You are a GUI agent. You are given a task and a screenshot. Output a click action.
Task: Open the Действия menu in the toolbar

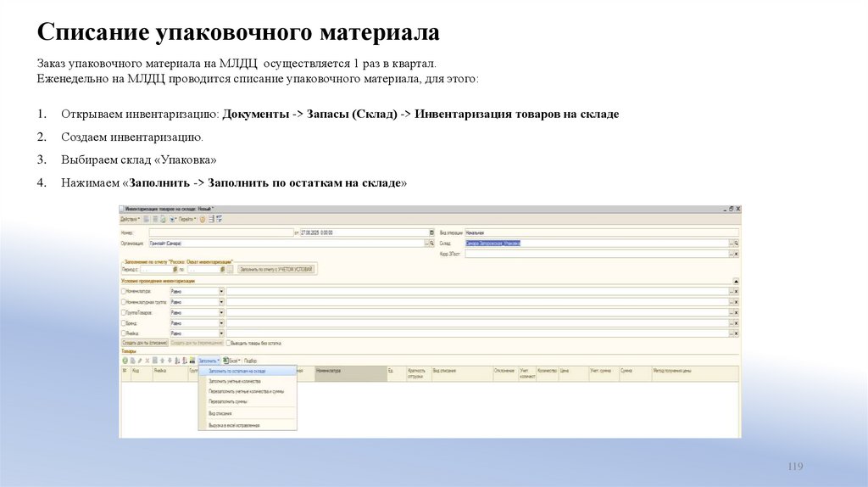(129, 220)
